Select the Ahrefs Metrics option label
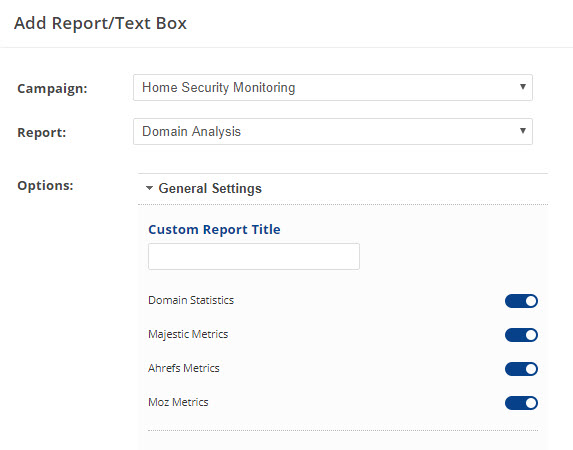This screenshot has width=573, height=450. 183,368
